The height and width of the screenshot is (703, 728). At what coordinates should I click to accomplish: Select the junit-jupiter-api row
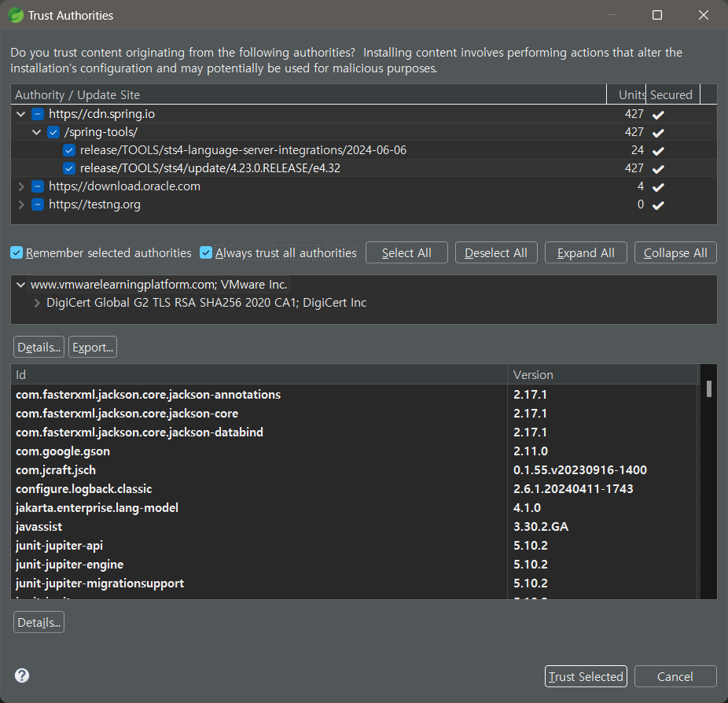click(x=355, y=546)
